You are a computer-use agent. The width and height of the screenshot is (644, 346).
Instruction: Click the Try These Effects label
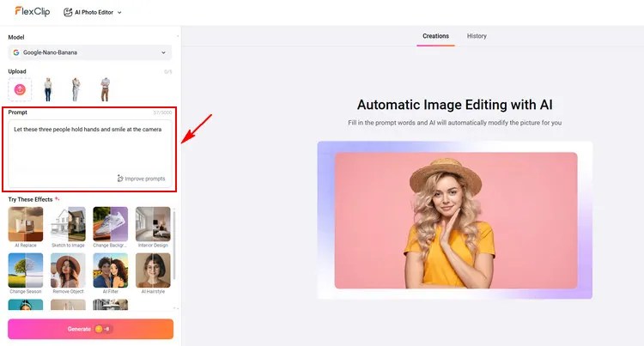[x=30, y=199]
